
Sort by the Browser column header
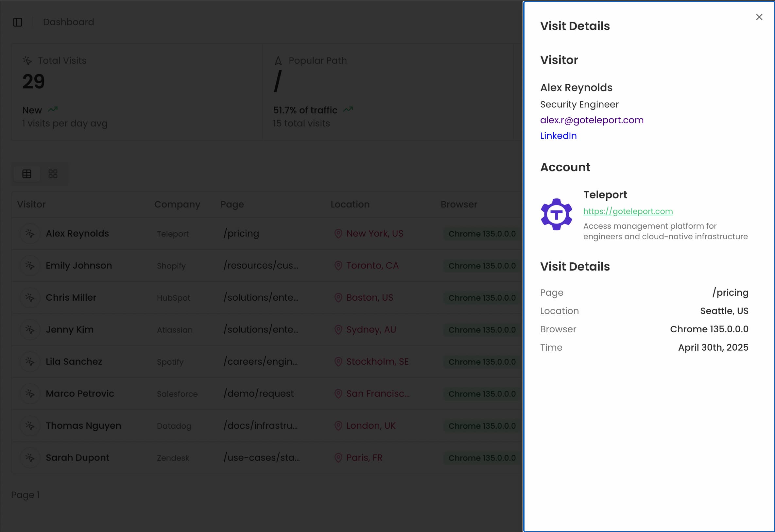point(459,204)
